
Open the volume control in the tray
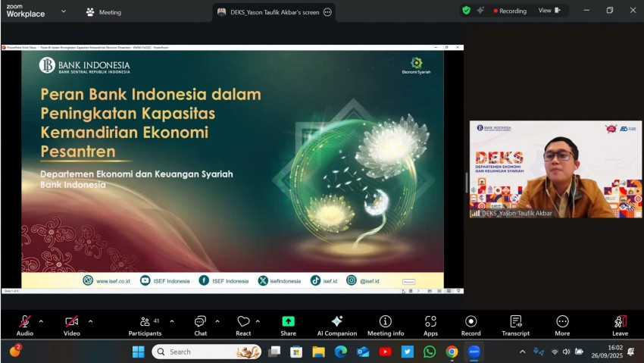tap(567, 352)
